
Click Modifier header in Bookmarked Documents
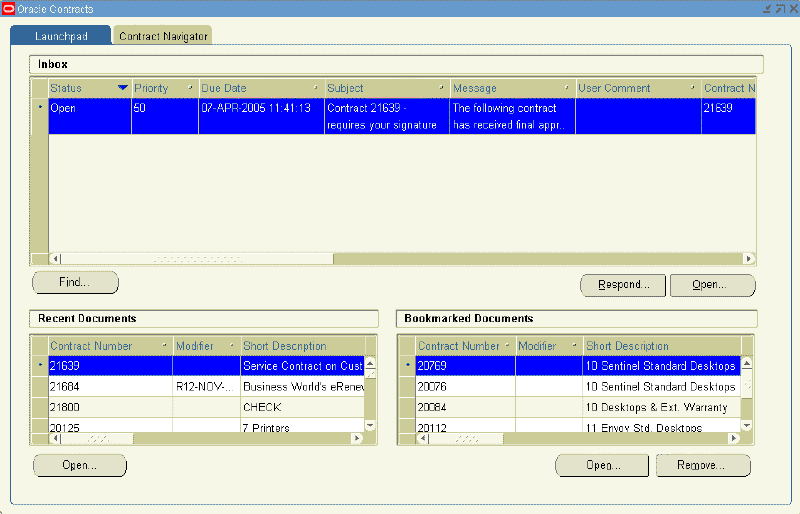(549, 346)
